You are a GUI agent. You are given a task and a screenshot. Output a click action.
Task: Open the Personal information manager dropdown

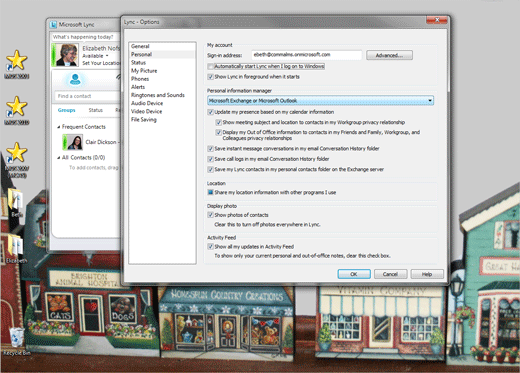(320, 100)
